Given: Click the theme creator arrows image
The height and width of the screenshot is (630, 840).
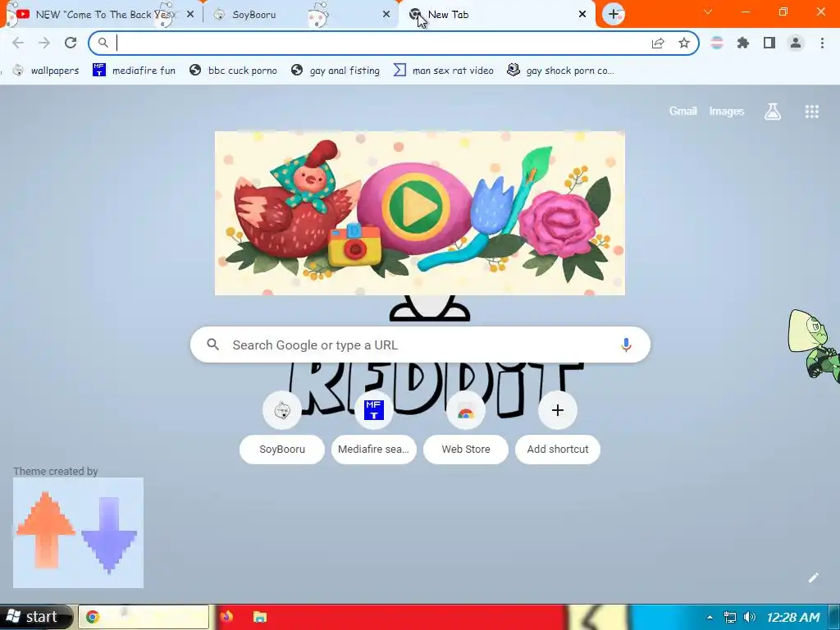Looking at the screenshot, I should (78, 532).
